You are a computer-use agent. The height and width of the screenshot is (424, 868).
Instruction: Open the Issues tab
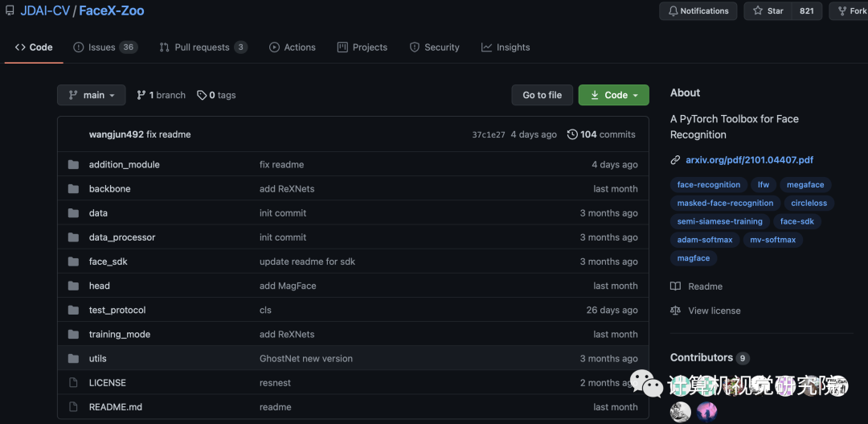pos(105,47)
